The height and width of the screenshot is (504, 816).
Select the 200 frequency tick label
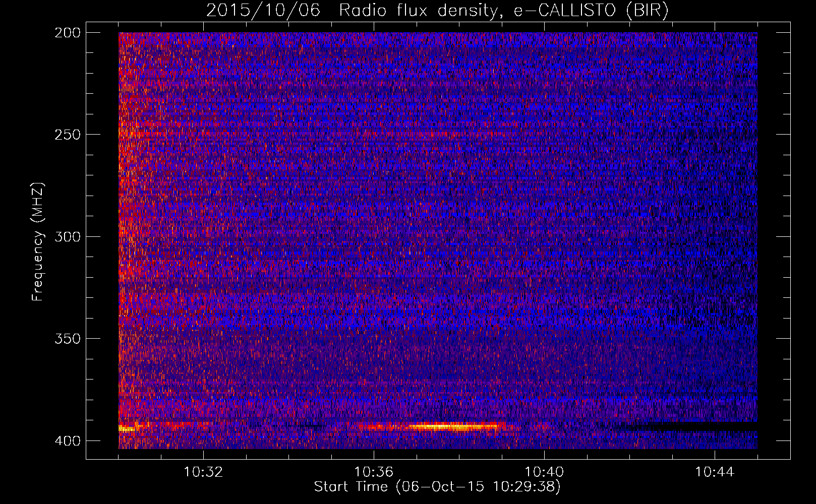point(67,33)
